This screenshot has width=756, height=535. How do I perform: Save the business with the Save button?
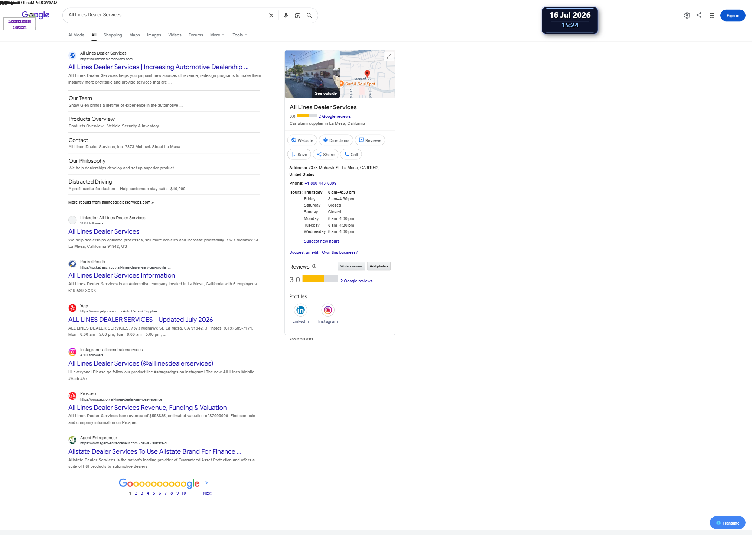(299, 154)
